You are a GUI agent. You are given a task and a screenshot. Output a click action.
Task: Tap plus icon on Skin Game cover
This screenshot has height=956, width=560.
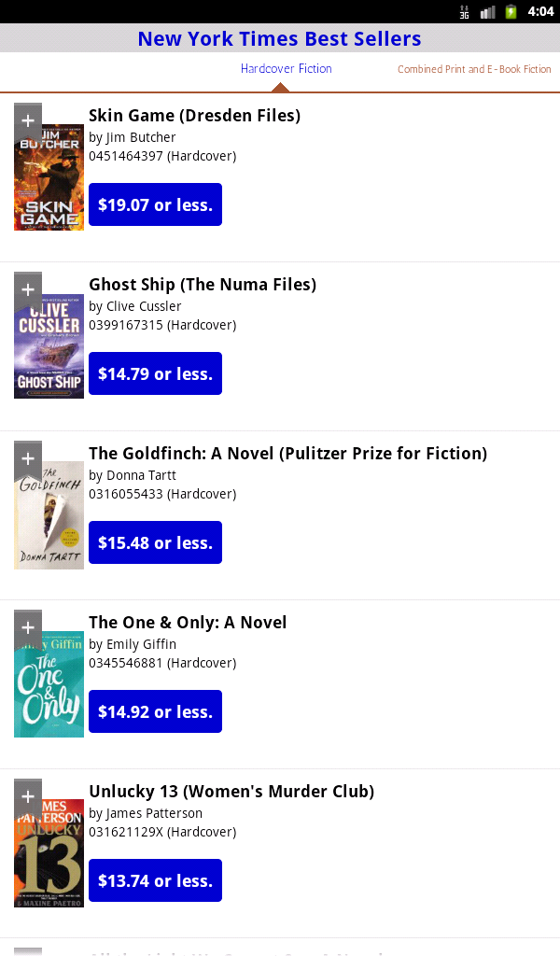[x=28, y=120]
